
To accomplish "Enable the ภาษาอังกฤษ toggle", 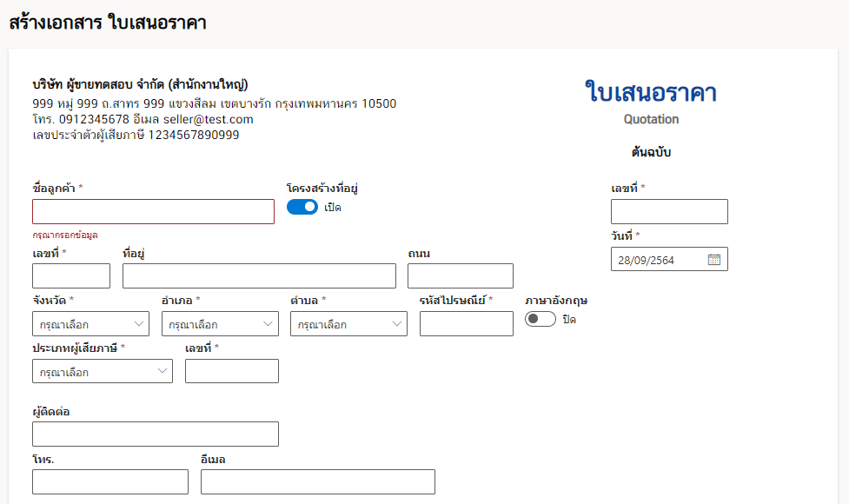I will pyautogui.click(x=541, y=319).
